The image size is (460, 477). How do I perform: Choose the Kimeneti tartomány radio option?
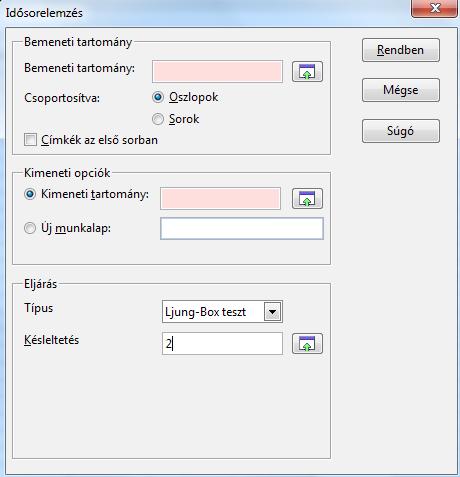pos(30,194)
